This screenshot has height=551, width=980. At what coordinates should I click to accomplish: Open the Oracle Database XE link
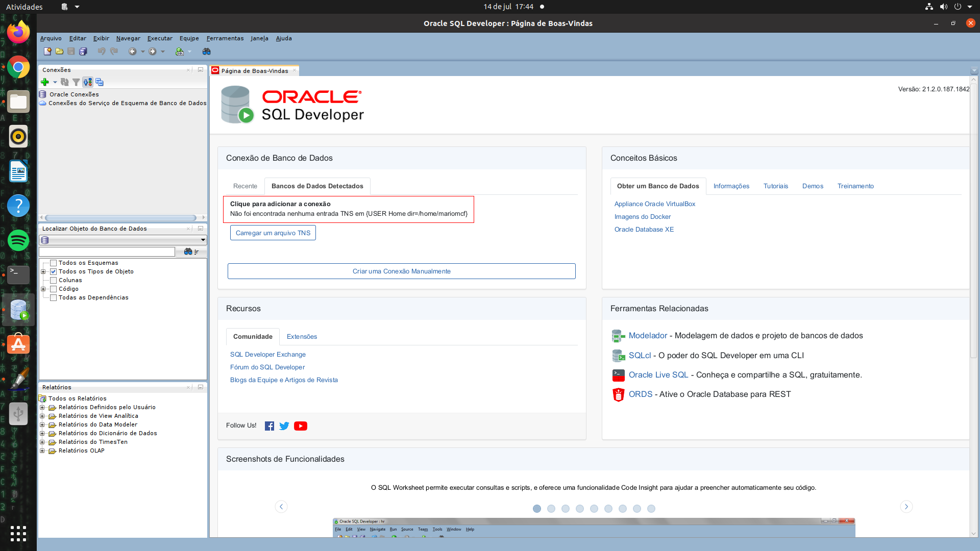(644, 230)
